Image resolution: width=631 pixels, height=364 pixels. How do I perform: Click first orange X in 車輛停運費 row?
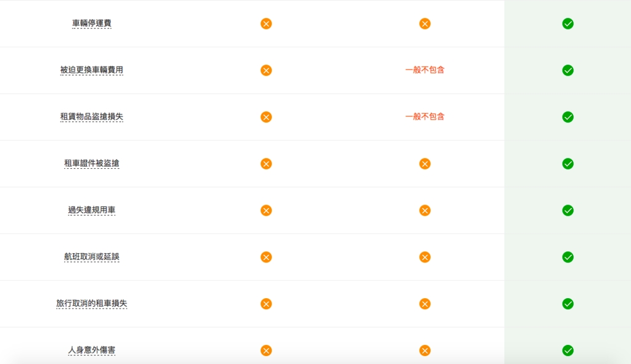[266, 24]
